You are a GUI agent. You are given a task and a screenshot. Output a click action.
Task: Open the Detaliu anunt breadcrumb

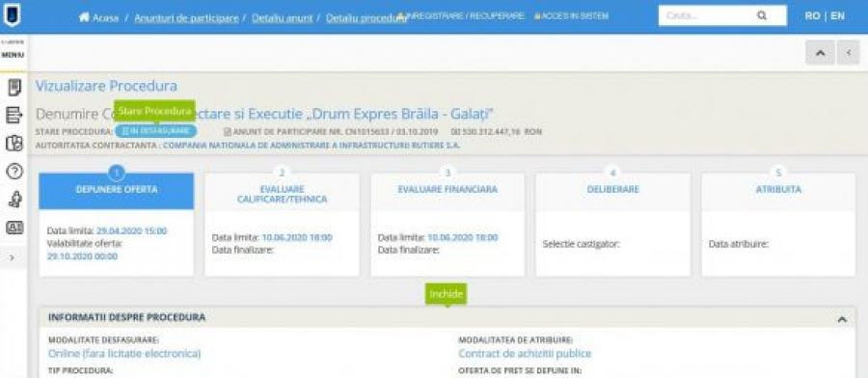pos(282,17)
